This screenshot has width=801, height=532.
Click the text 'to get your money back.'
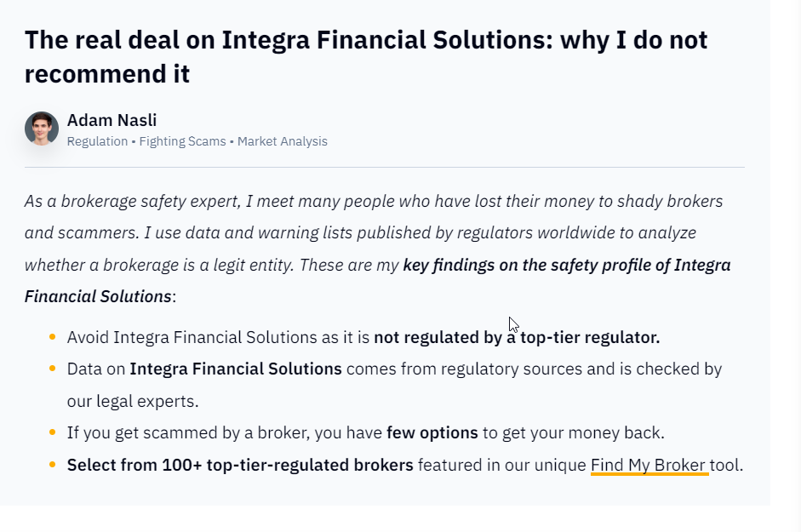[x=573, y=433]
